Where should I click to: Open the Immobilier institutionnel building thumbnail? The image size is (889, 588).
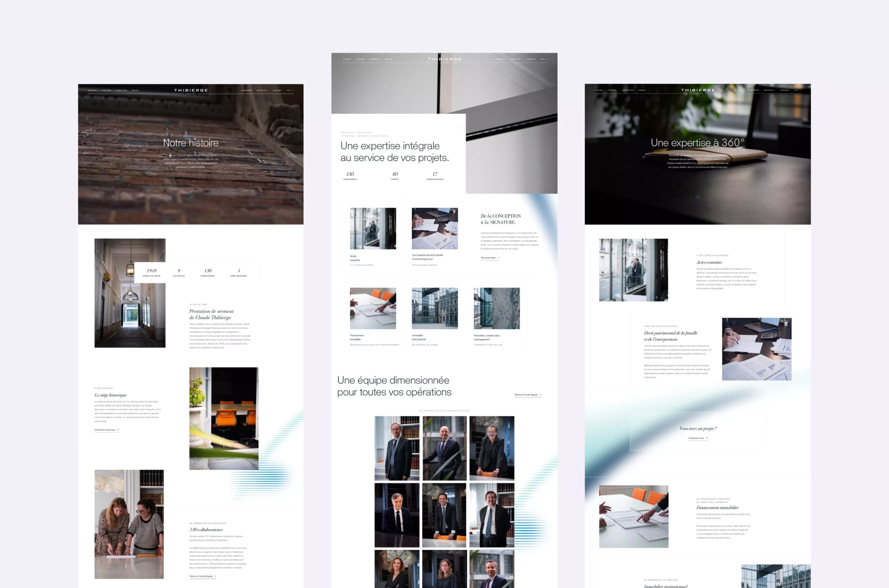coord(435,308)
